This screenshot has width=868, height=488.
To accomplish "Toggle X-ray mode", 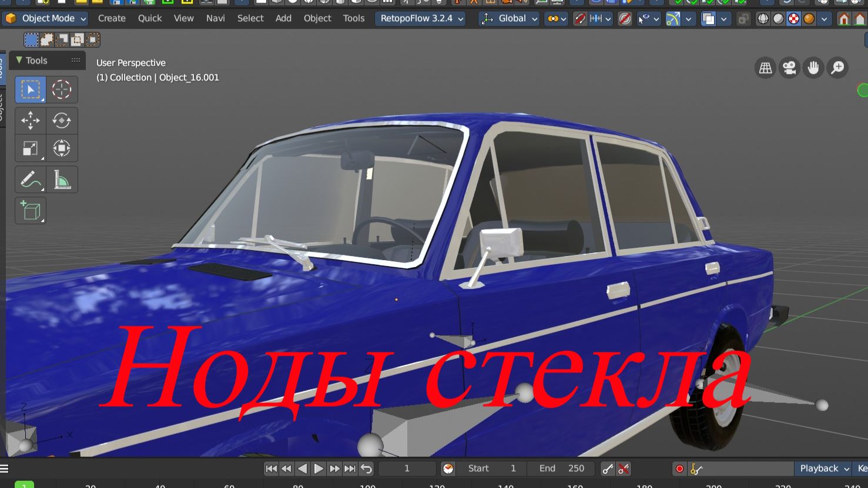I will pyautogui.click(x=743, y=19).
